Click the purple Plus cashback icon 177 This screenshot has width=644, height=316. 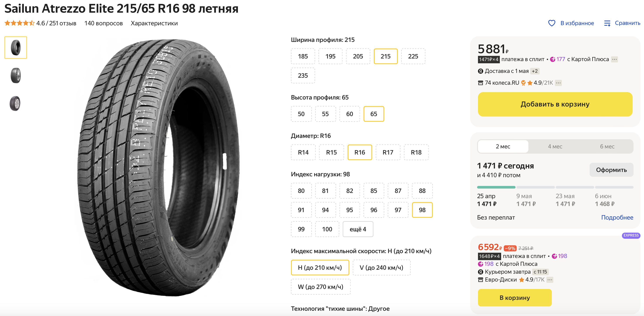pyautogui.click(x=552, y=59)
